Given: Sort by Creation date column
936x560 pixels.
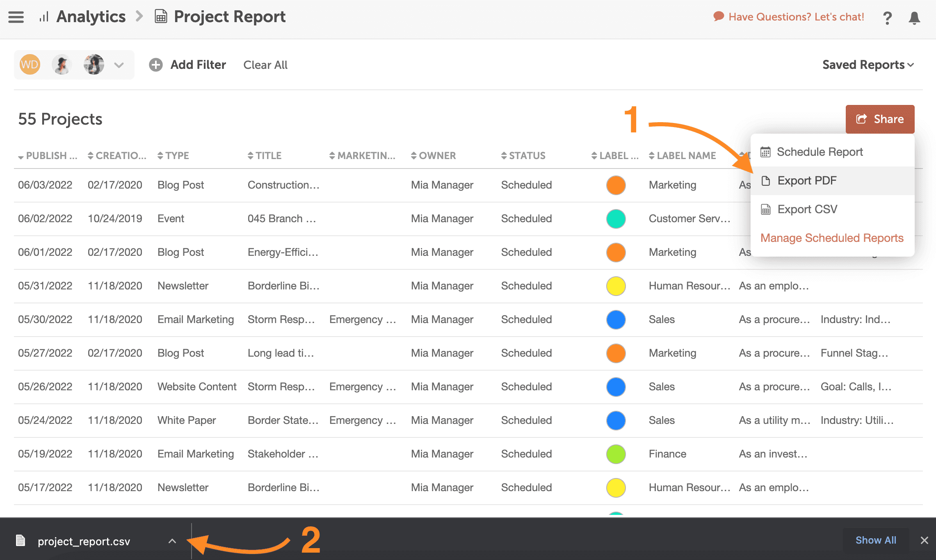Looking at the screenshot, I should [x=117, y=156].
